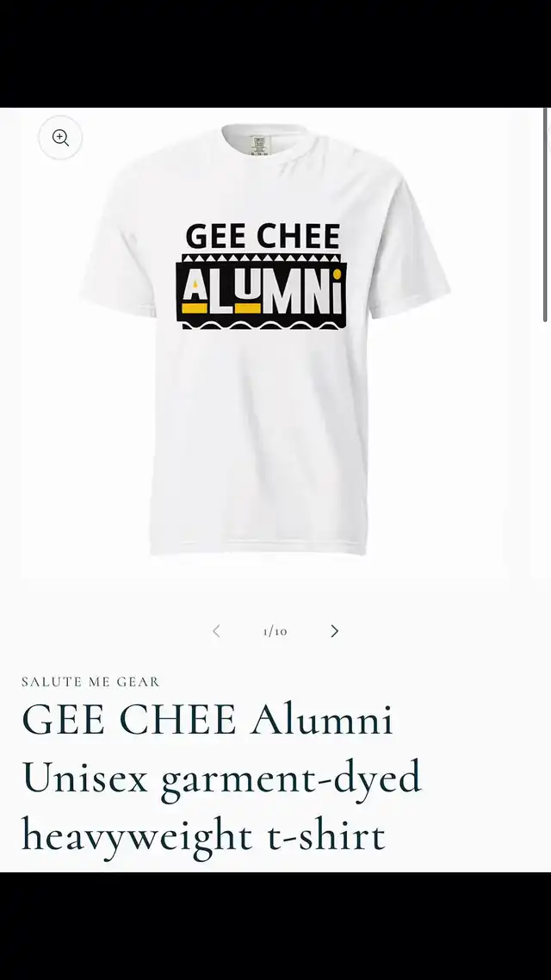This screenshot has width=551, height=980.
Task: Open the magnifier zoom icon on product image
Action: (x=60, y=138)
